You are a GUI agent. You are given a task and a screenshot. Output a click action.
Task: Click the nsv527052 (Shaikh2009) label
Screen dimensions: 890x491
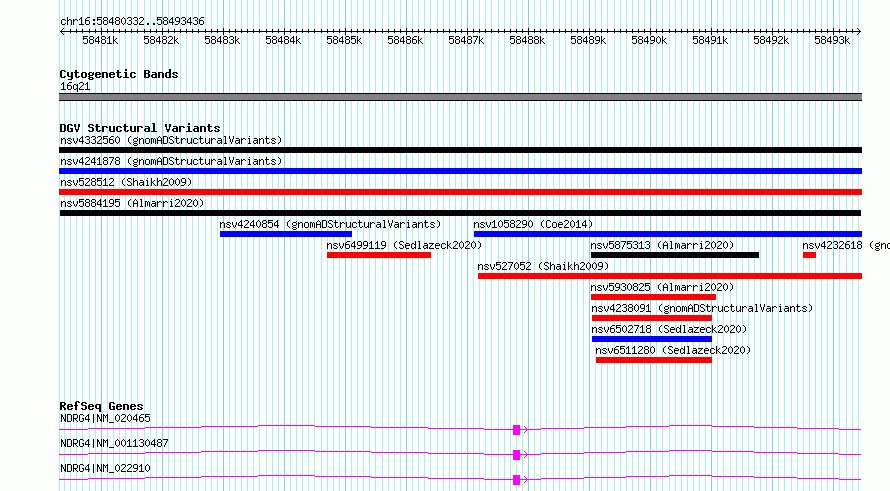(x=543, y=266)
